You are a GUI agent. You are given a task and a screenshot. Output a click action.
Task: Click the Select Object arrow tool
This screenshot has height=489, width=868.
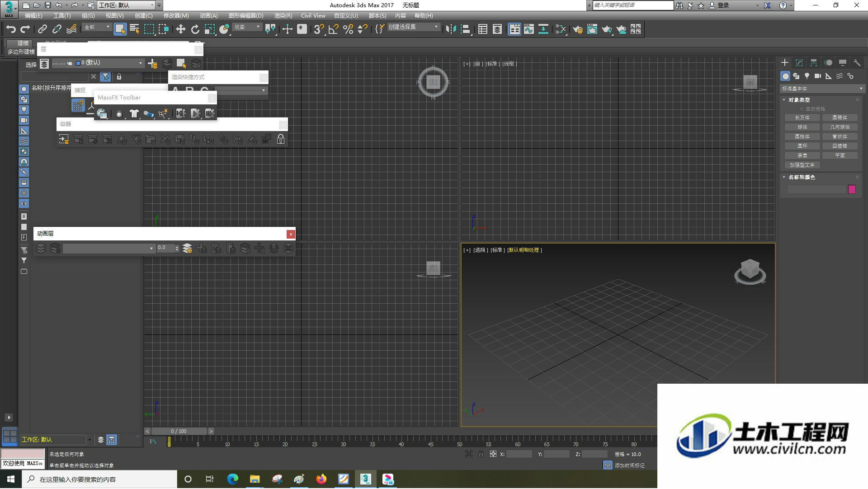point(120,29)
